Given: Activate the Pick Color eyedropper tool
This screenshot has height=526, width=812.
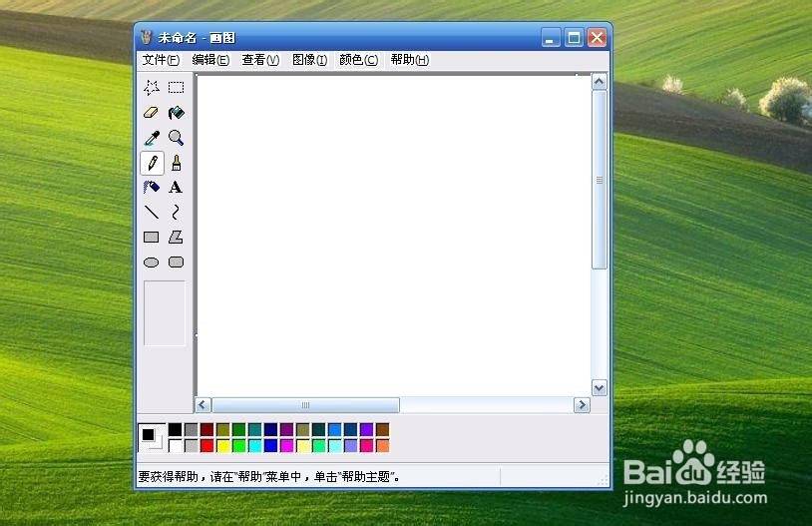Looking at the screenshot, I should 152,138.
